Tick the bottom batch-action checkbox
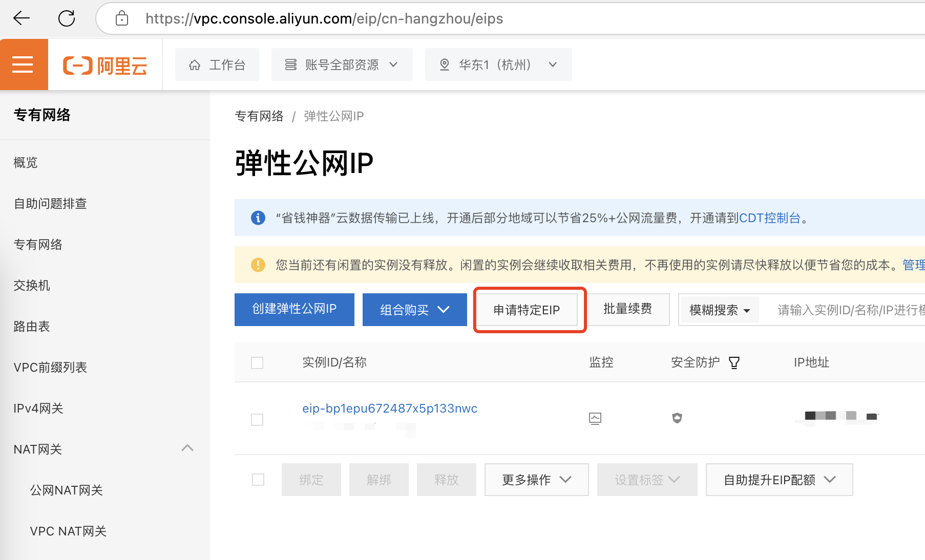The image size is (925, 560). pyautogui.click(x=258, y=480)
